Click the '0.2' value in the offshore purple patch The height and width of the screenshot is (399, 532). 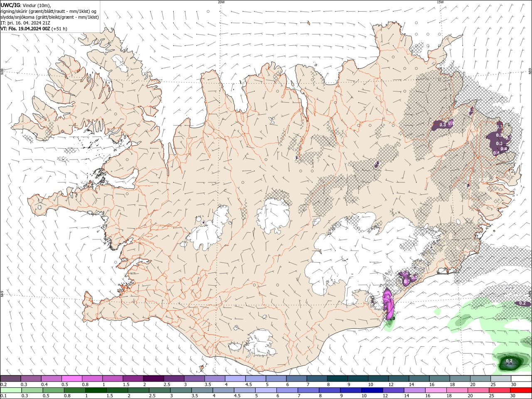[523, 303]
